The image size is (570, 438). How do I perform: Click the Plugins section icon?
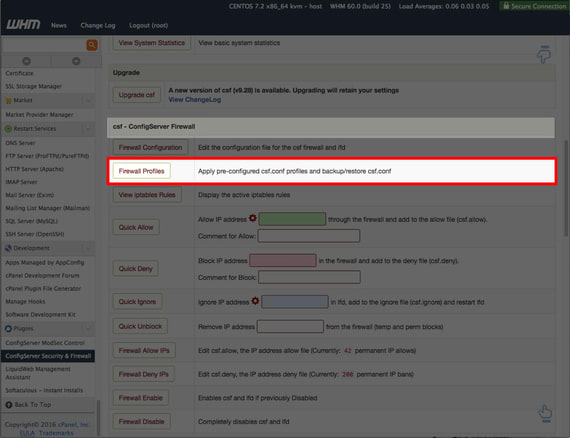pos(8,329)
